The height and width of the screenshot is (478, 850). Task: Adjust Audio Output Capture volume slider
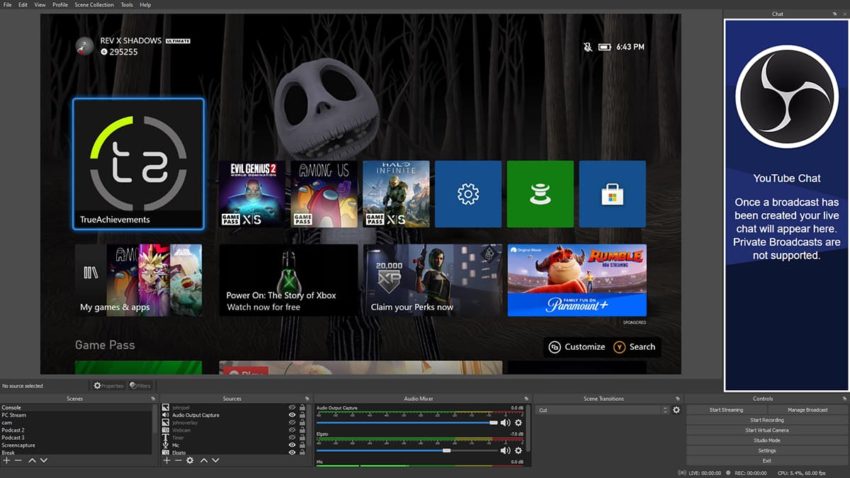407,423
